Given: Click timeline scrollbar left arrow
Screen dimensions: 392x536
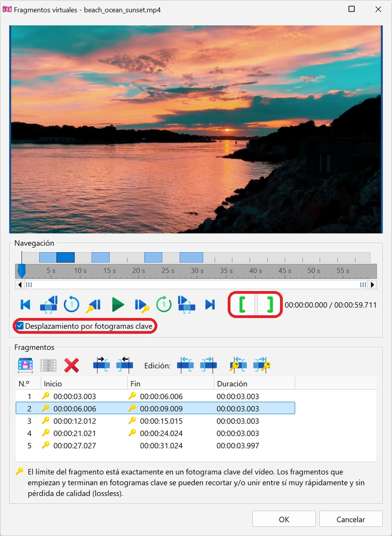Looking at the screenshot, I should coord(20,285).
